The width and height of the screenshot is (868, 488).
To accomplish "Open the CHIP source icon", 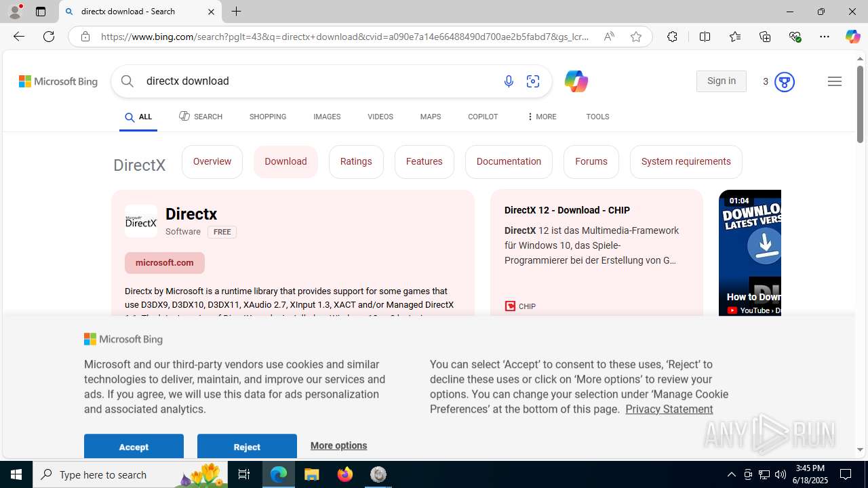I will point(510,306).
